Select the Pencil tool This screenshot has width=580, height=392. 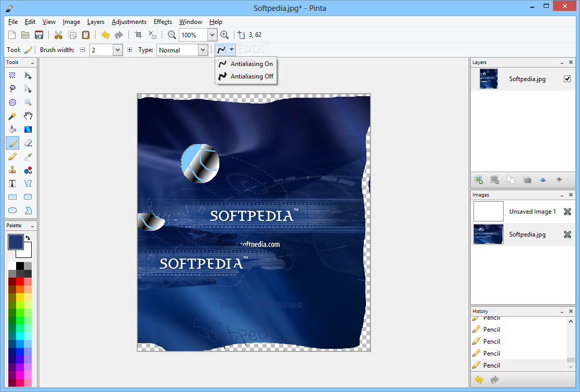(x=12, y=156)
